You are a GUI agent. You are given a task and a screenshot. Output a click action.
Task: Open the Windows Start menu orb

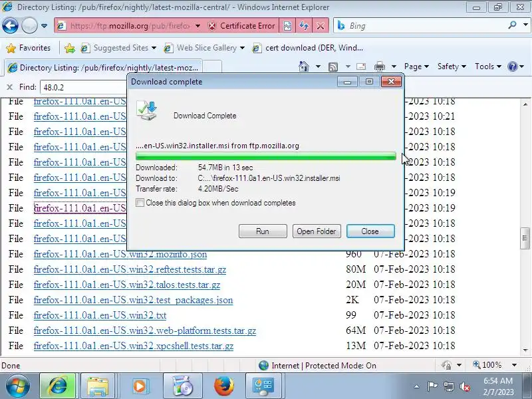pyautogui.click(x=18, y=386)
